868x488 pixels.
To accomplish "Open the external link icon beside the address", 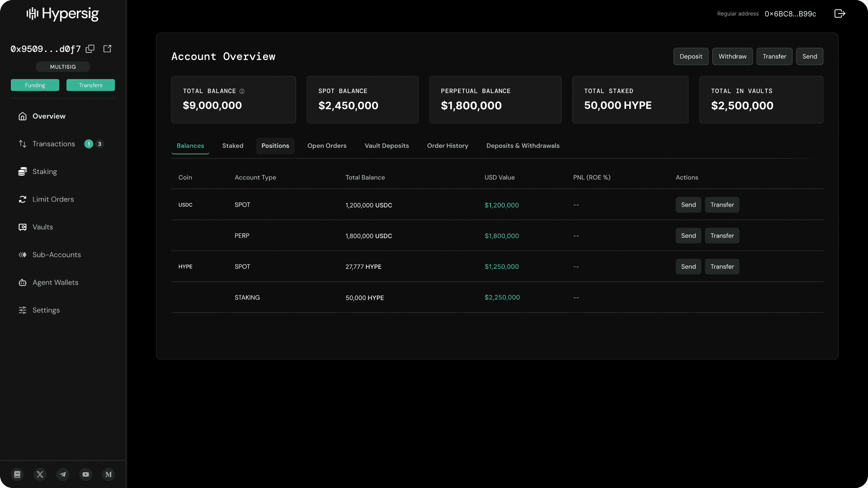I will [107, 49].
